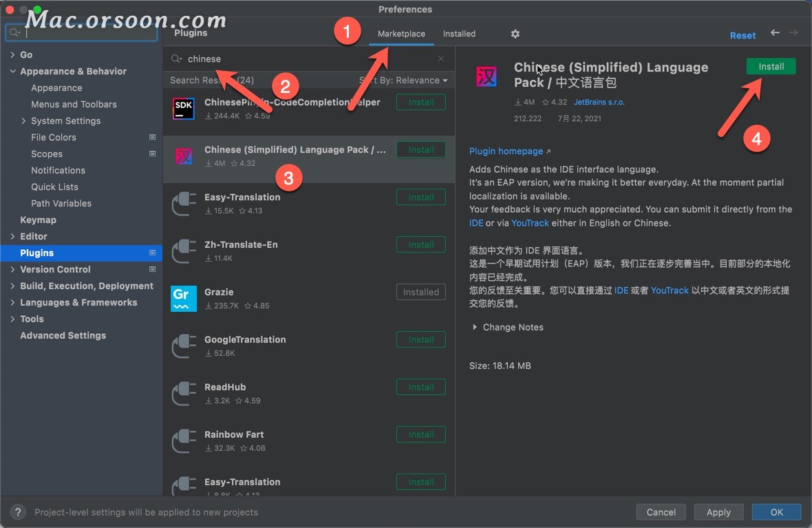This screenshot has height=528, width=812.
Task: Expand Build, Execution, Deployment node
Action: (x=12, y=286)
